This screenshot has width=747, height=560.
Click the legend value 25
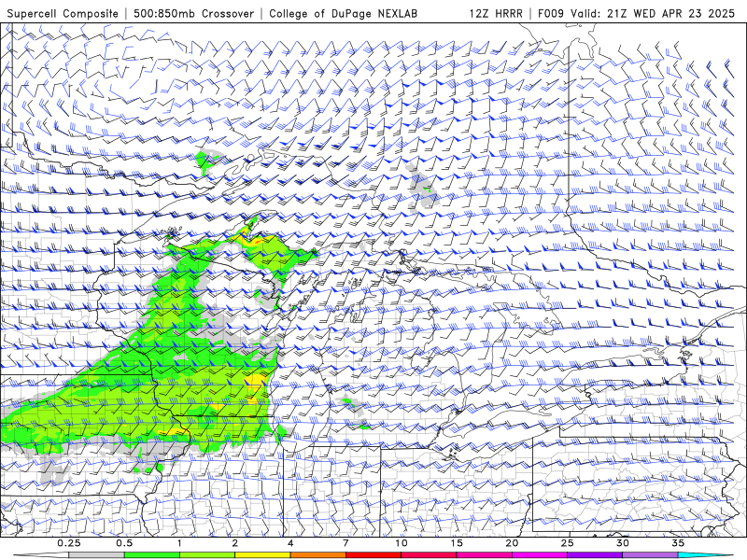coord(568,543)
